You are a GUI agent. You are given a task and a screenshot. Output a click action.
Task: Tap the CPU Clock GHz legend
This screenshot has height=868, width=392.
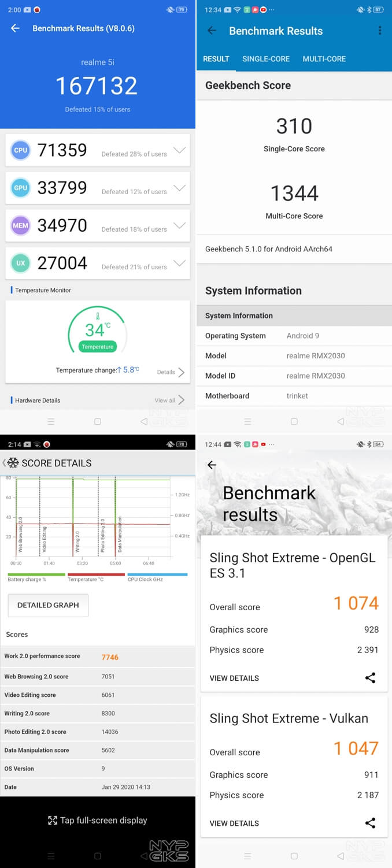157,577
